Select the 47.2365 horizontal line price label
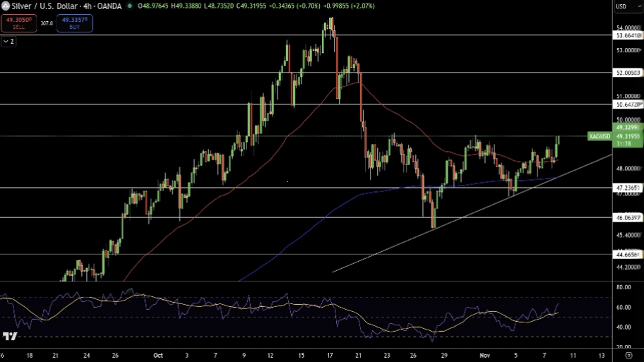The image size is (644, 362). tap(628, 188)
